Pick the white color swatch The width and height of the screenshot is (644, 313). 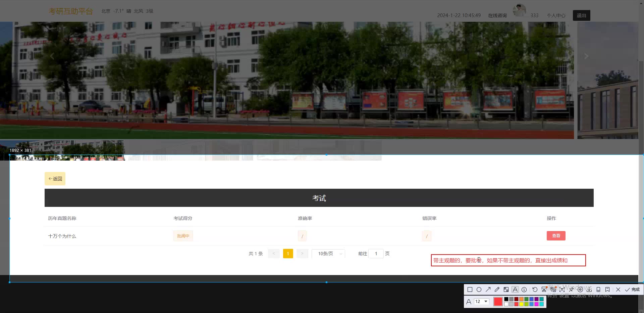[506, 304]
